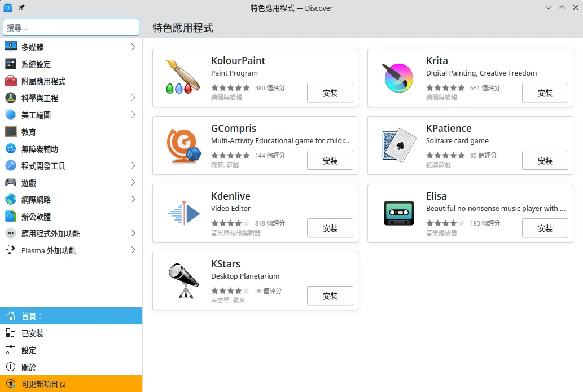Click the red toolbox icon for 附屬應用程式
The height and width of the screenshot is (392, 583).
[11, 81]
